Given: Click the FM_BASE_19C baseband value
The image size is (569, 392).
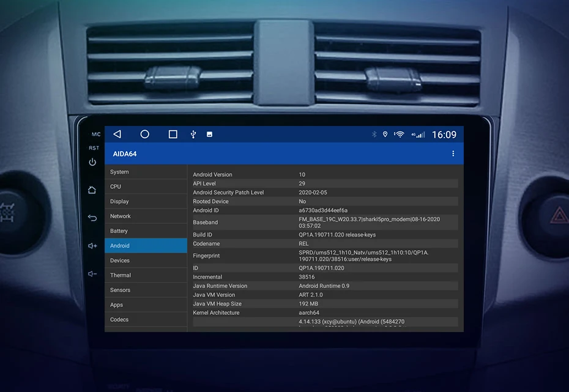Looking at the screenshot, I should coord(369,222).
